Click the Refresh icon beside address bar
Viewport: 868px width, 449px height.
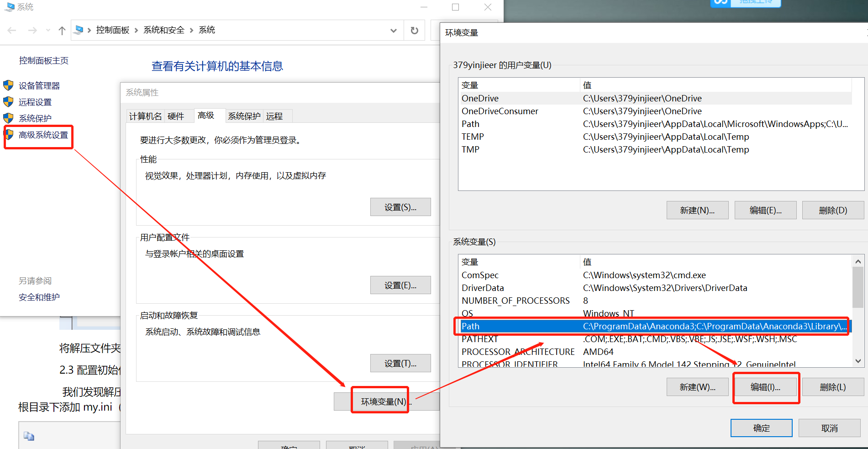414,31
